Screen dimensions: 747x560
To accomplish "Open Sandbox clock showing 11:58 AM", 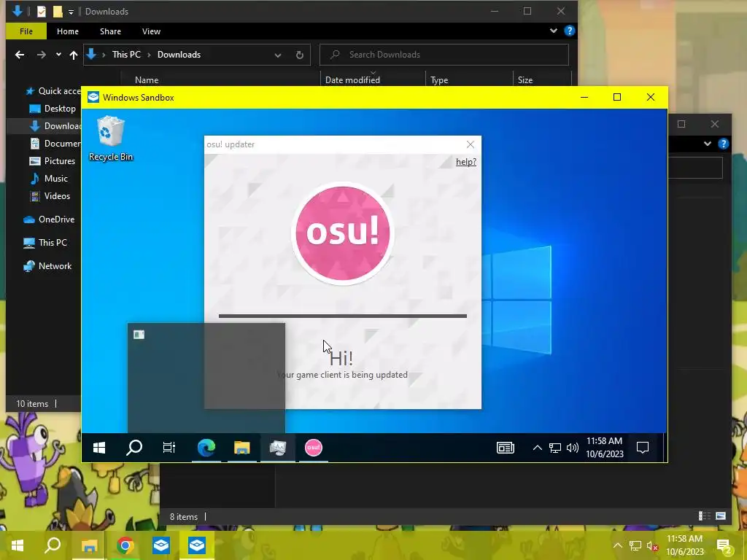I will (605, 448).
